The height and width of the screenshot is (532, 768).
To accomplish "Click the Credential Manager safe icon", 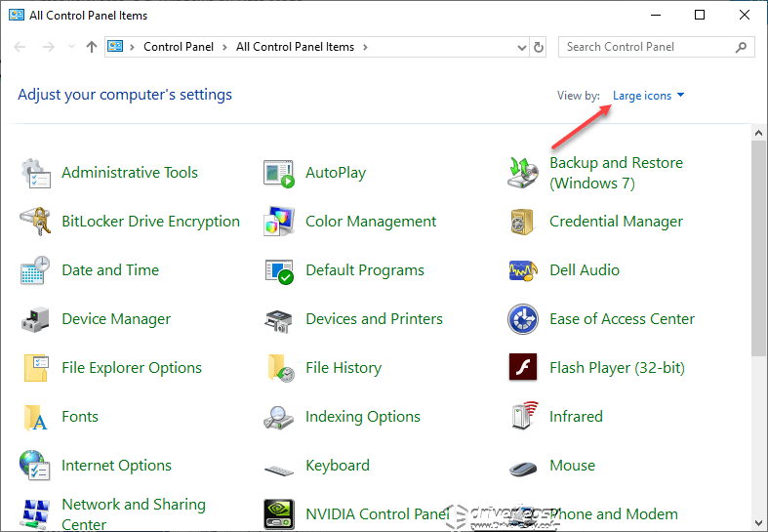I will click(x=523, y=222).
